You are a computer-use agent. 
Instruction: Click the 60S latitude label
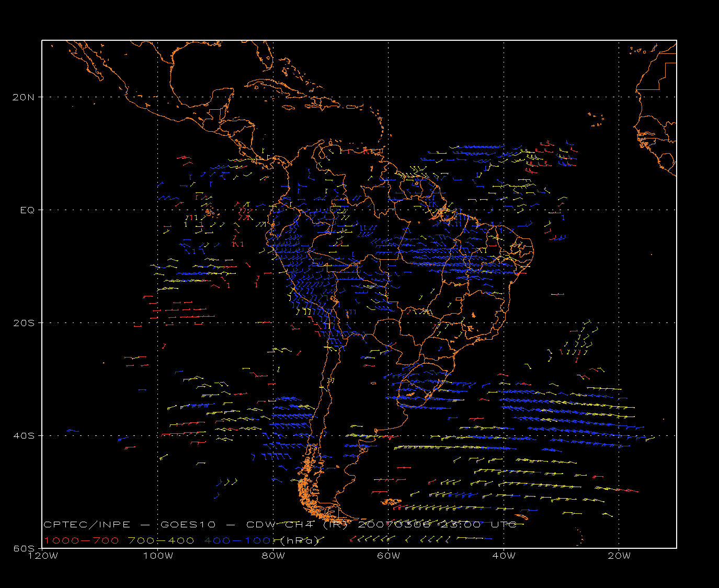tap(24, 548)
